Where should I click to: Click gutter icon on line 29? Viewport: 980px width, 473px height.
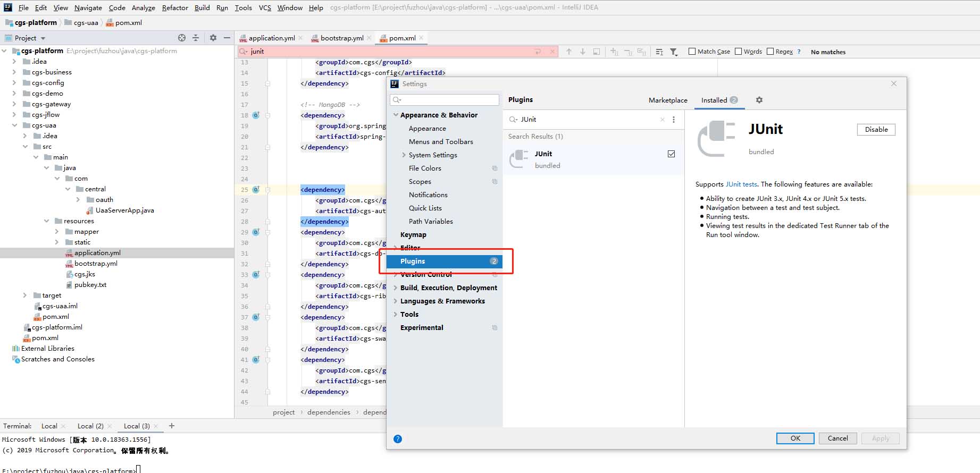[x=256, y=232]
